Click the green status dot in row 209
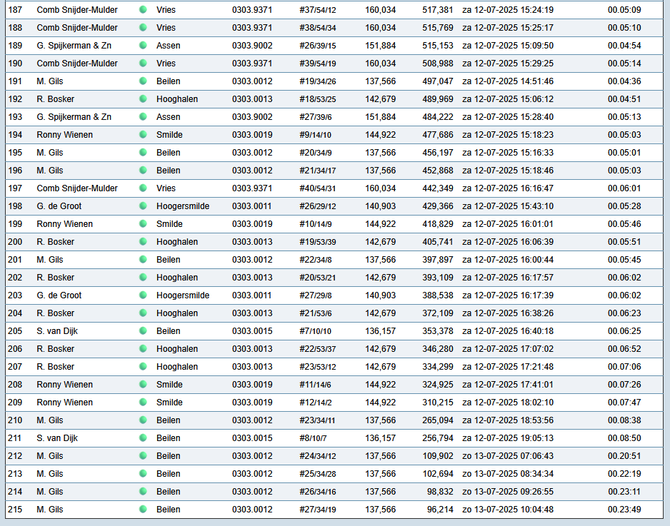This screenshot has height=526, width=670. [143, 402]
